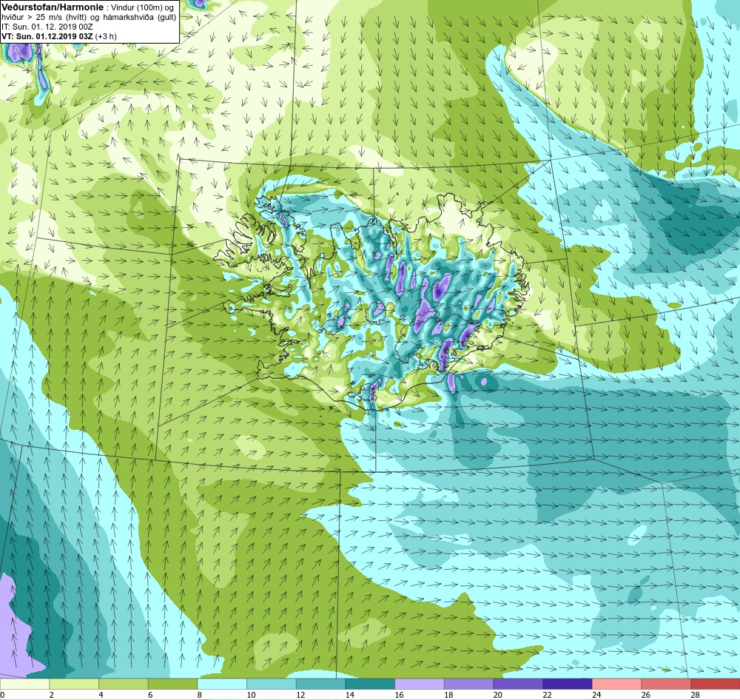Screen dimensions: 740x700
Task: Click the green 4–6 m/s legend swatch
Action: 123,684
